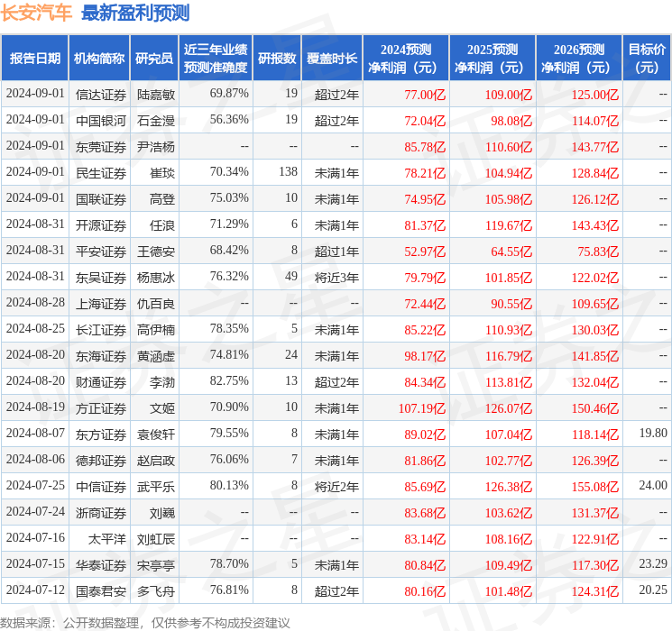The width and height of the screenshot is (672, 631).
Task: Click the 长安汽车 title text
Action: click(36, 13)
